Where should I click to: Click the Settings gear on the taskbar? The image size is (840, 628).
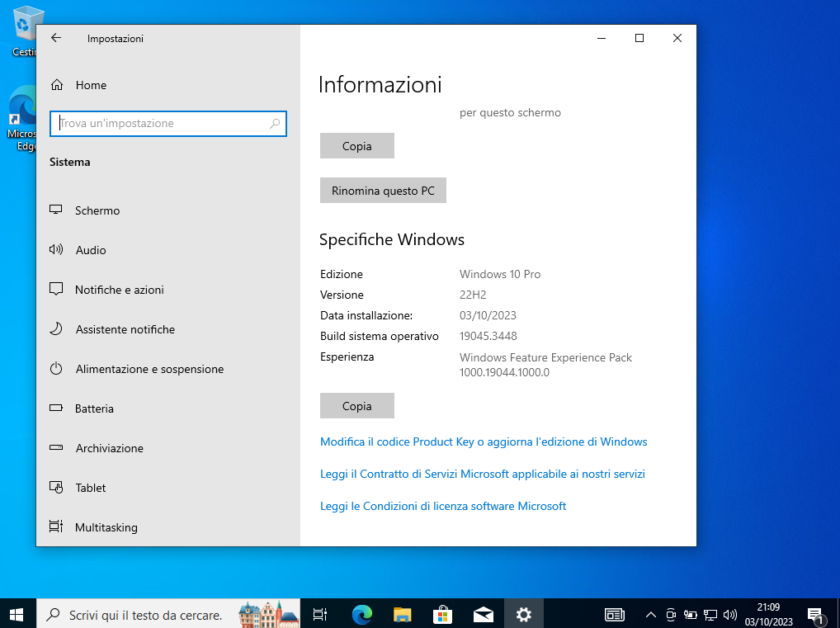click(523, 615)
